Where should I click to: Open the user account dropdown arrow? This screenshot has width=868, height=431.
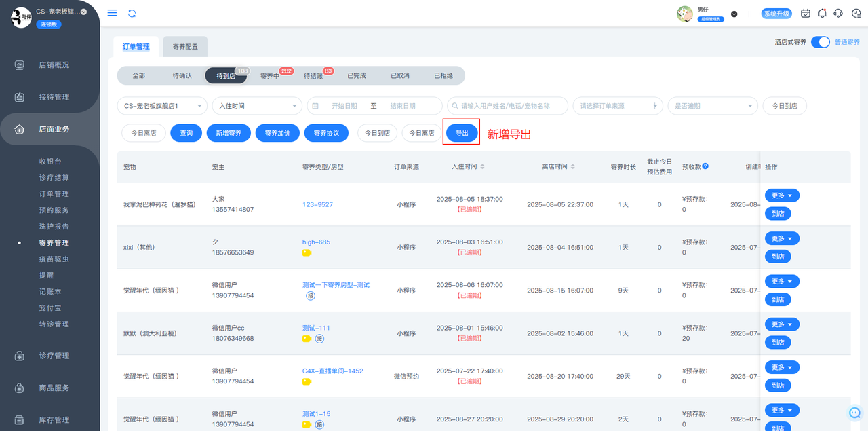[x=734, y=14]
